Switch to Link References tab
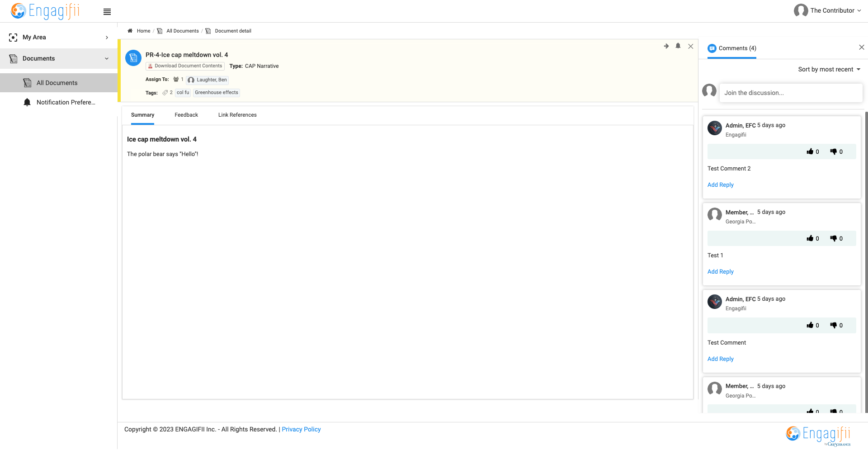The height and width of the screenshot is (450, 868). (237, 115)
